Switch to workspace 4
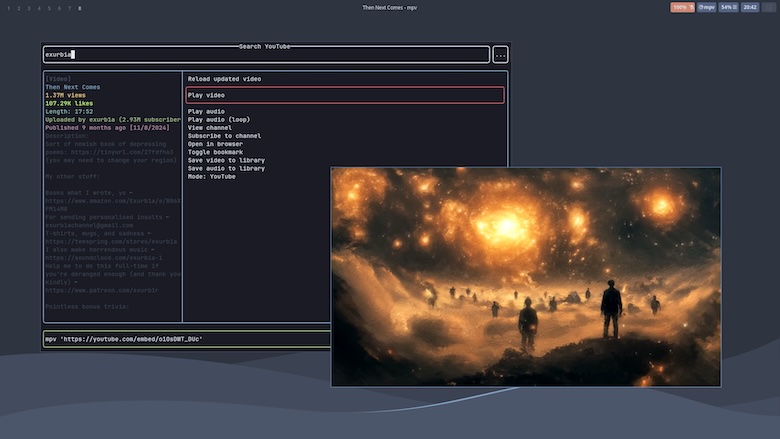Viewport: 780px width, 439px height. tap(38, 8)
